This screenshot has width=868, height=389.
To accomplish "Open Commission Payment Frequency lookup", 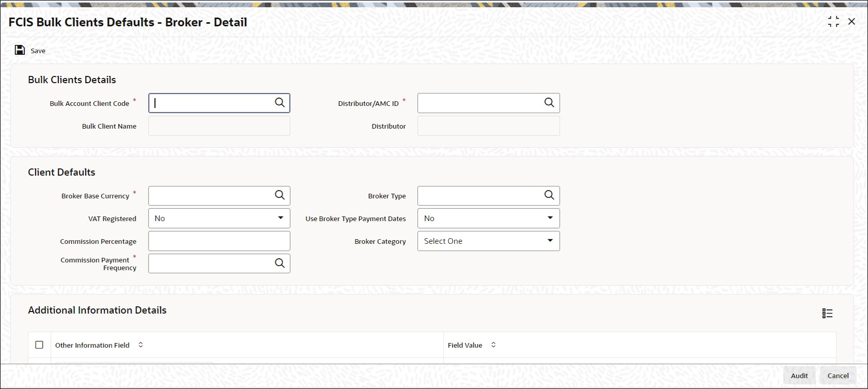I will [x=280, y=263].
